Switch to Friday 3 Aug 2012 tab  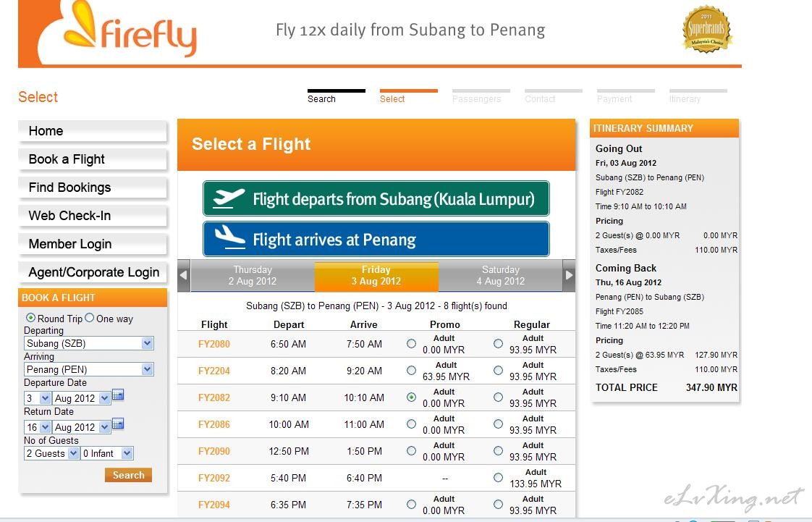pyautogui.click(x=376, y=276)
